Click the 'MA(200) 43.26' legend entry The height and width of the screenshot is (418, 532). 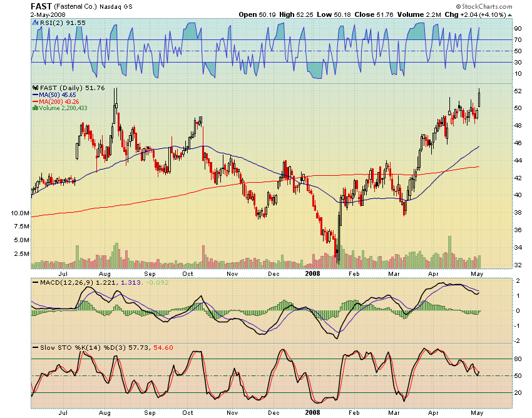(59, 101)
